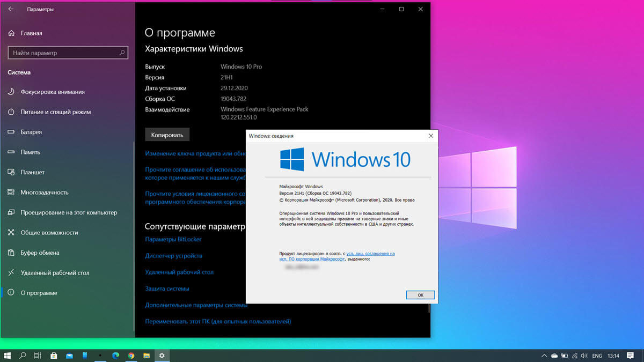This screenshot has width=644, height=362.
Task: Open taskbar search
Action: pyautogui.click(x=23, y=356)
